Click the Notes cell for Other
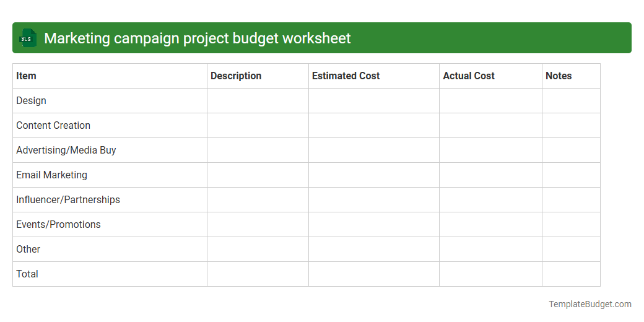 (x=572, y=250)
